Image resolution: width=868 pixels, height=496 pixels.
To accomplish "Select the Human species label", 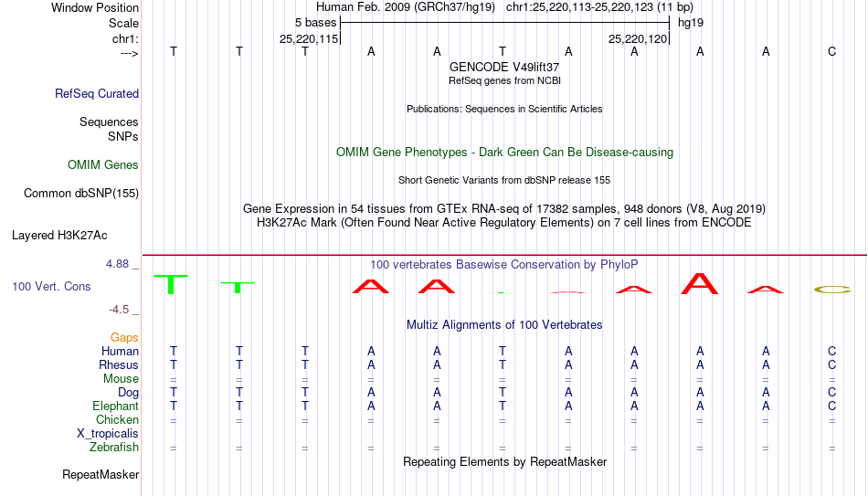I will tap(120, 352).
